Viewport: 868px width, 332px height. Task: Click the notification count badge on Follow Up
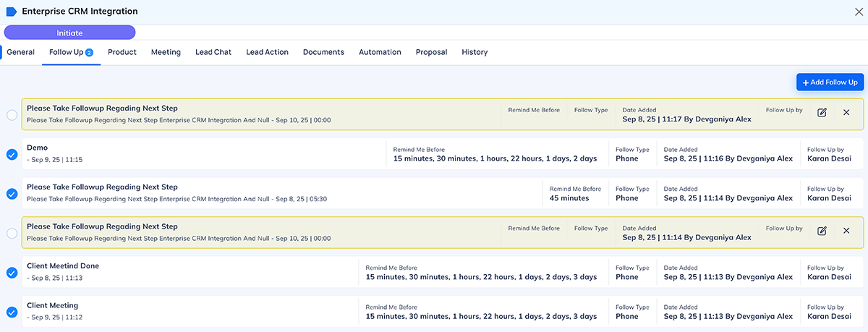click(90, 53)
